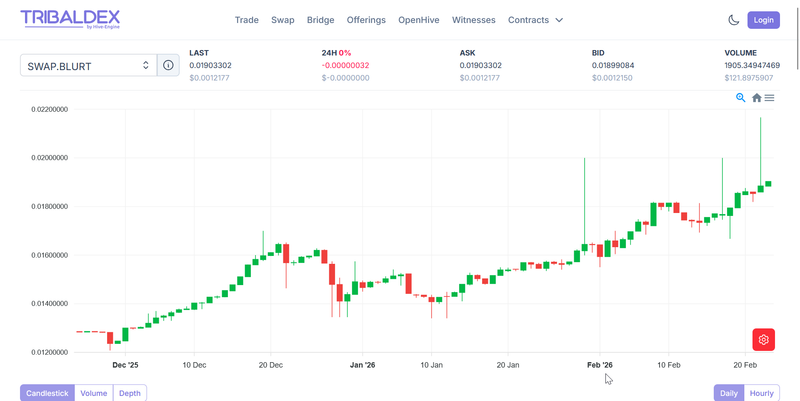This screenshot has width=800, height=401.
Task: Expand the Contracts dropdown menu
Action: pyautogui.click(x=535, y=20)
